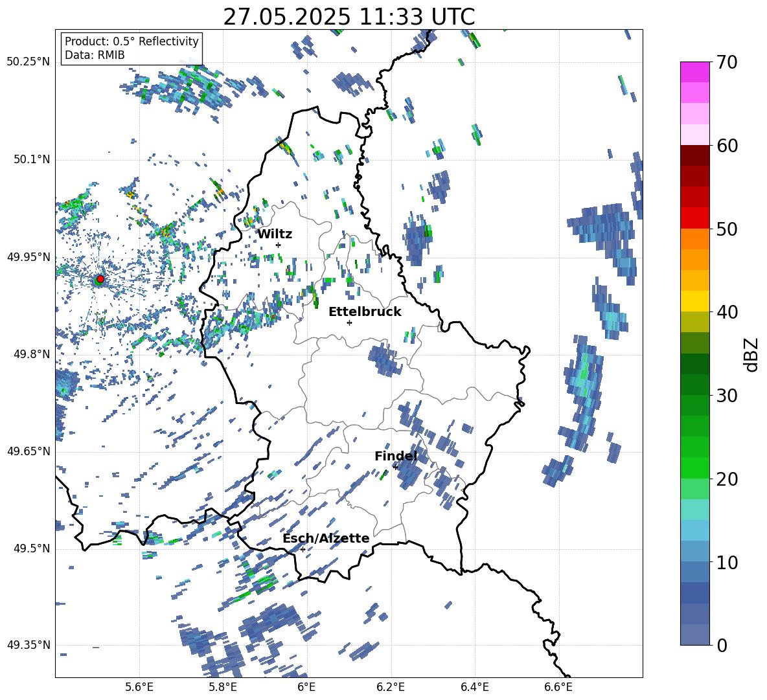This screenshot has width=767, height=700.
Task: Click the 50.1°N latitude label
Action: click(x=31, y=159)
